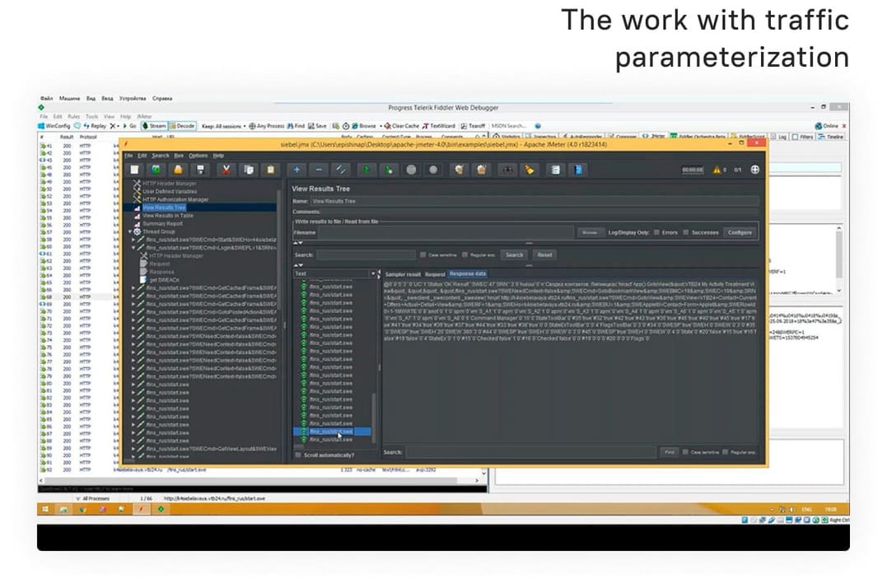The height and width of the screenshot is (588, 887).
Task: Click the Browse button beside Filename
Action: coord(590,232)
